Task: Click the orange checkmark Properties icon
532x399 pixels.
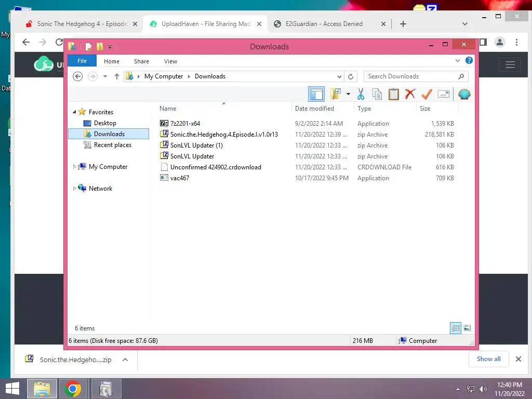Action: (x=427, y=94)
